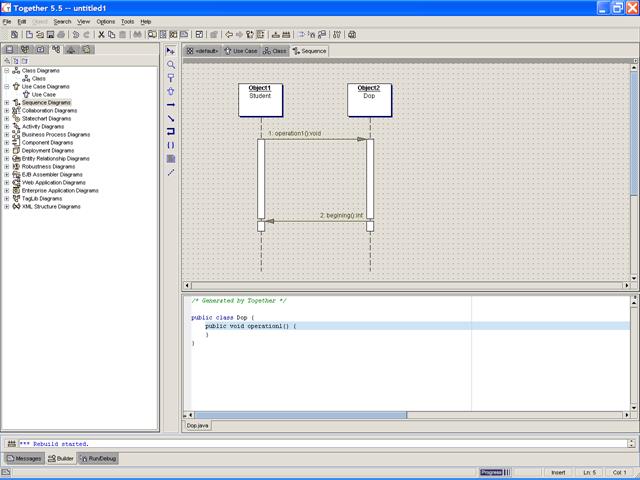This screenshot has height=480, width=640.
Task: Toggle the Builder pane button
Action: tap(61, 458)
